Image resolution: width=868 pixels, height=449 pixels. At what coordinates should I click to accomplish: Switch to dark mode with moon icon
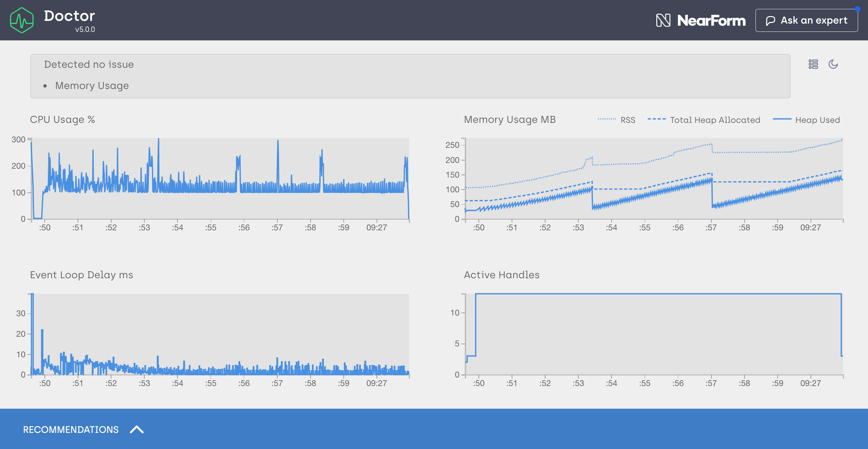tap(833, 64)
